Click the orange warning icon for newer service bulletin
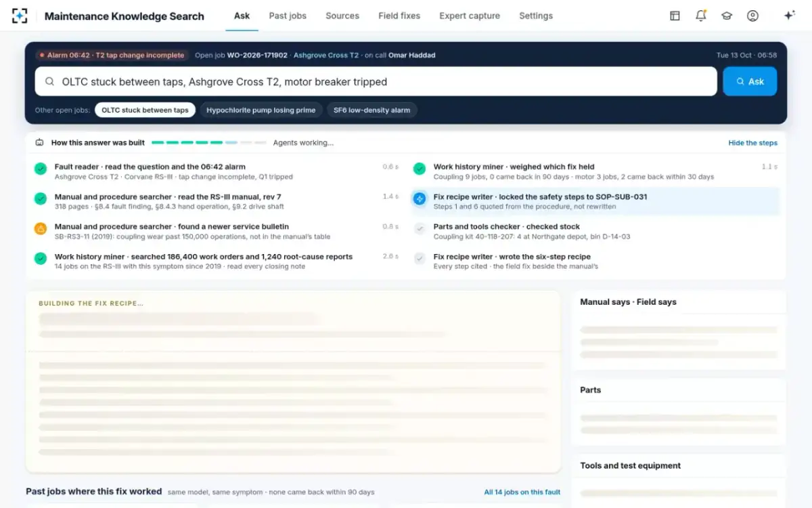 (41, 228)
